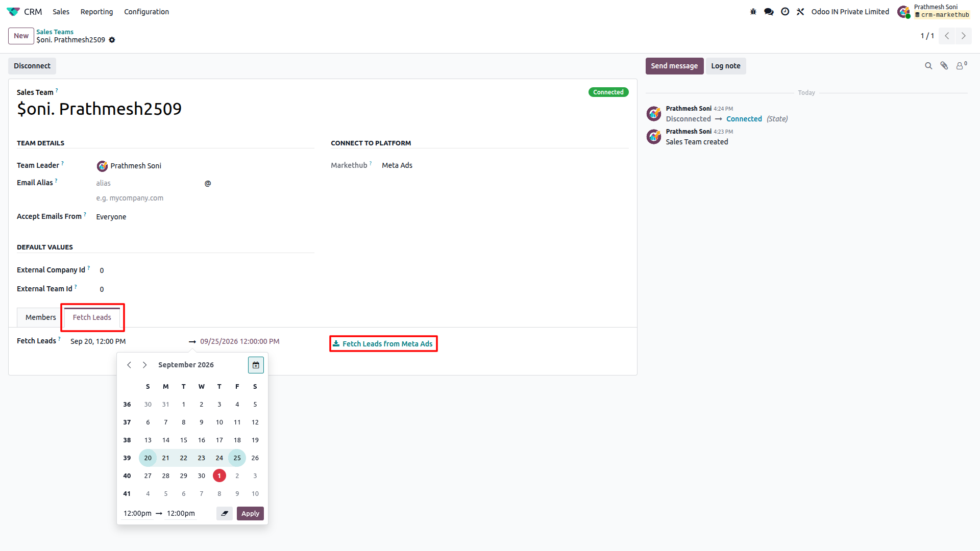Open the Reporting menu
Screen dimensions: 980x551
tap(96, 12)
